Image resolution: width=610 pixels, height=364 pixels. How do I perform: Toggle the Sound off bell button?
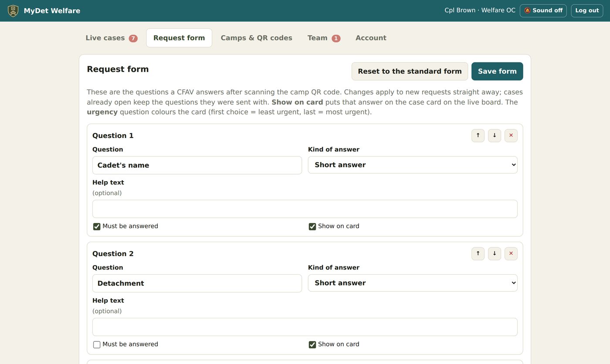click(x=543, y=10)
